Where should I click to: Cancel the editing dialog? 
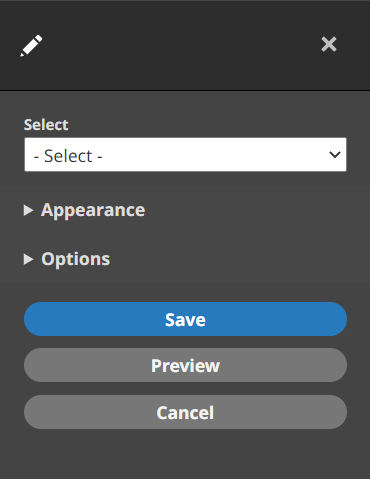(x=185, y=412)
